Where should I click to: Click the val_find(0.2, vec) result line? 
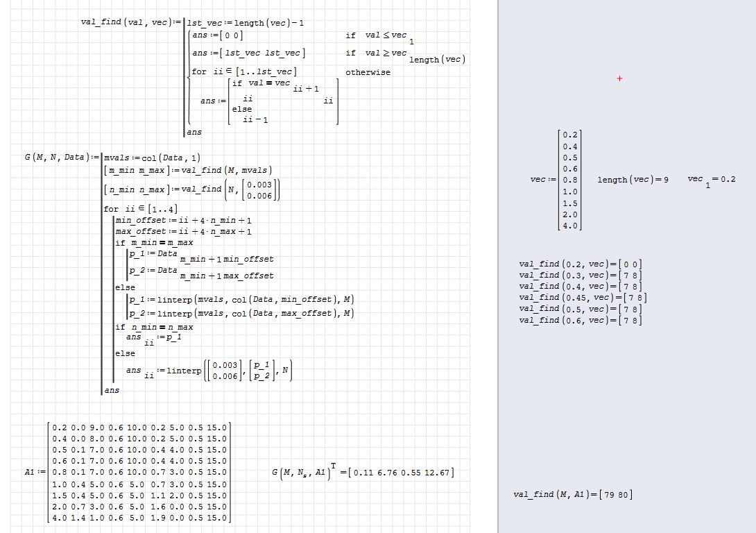click(580, 264)
